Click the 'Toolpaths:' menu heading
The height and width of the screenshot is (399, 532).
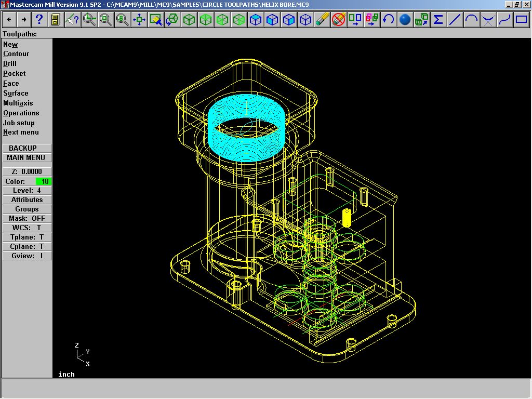20,34
